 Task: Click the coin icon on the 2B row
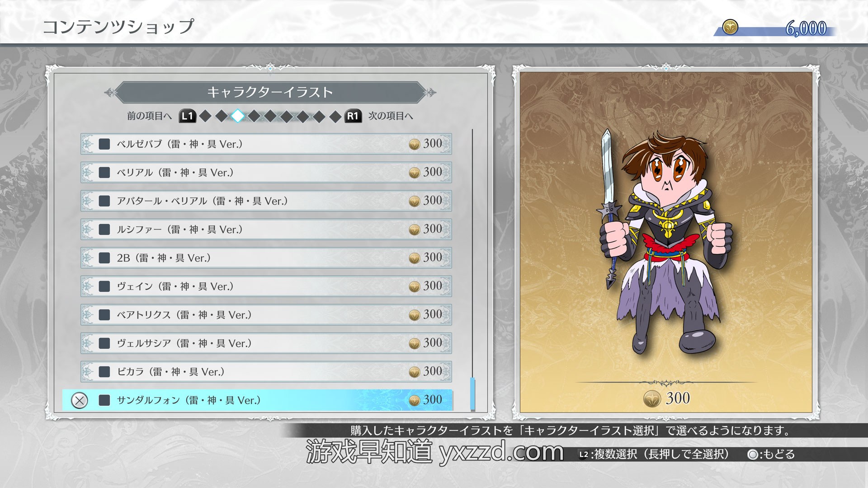coord(414,258)
